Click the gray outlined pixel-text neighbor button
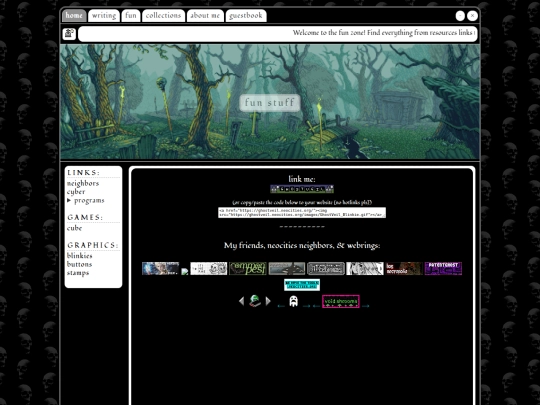The height and width of the screenshot is (405, 540). [x=326, y=269]
